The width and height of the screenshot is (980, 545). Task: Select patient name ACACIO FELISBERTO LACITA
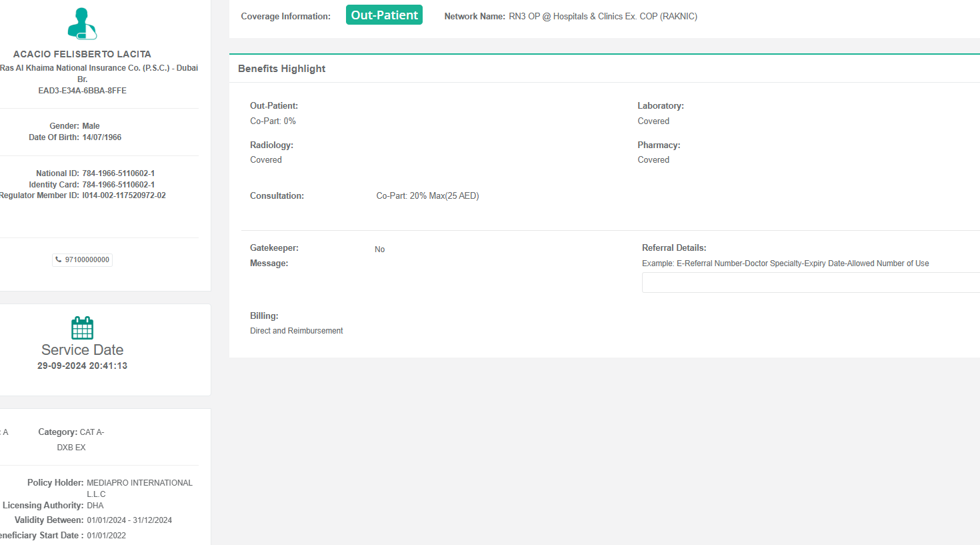tap(82, 54)
